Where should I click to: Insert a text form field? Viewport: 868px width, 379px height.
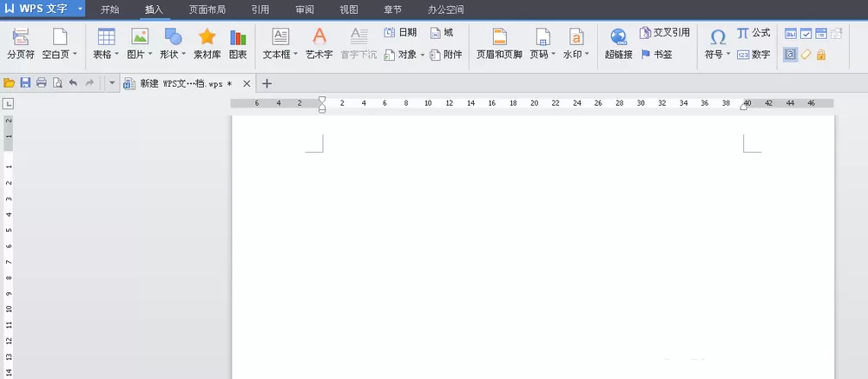point(791,34)
